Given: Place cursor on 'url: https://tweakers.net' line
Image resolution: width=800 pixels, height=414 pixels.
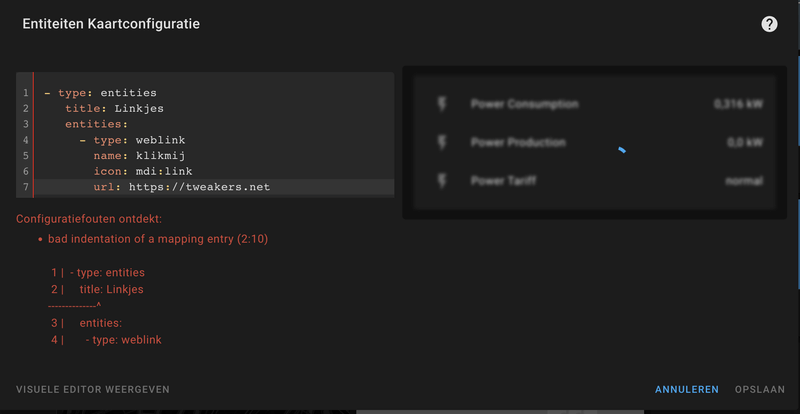Looking at the screenshot, I should (182, 187).
